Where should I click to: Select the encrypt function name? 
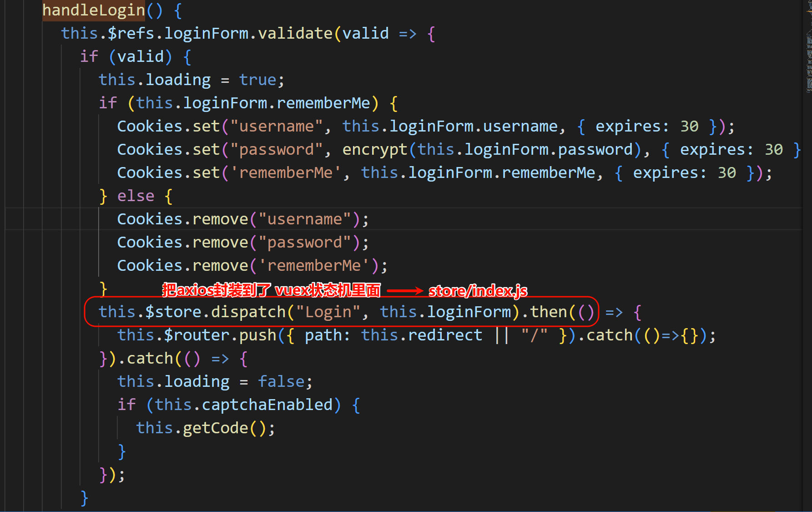pos(374,149)
